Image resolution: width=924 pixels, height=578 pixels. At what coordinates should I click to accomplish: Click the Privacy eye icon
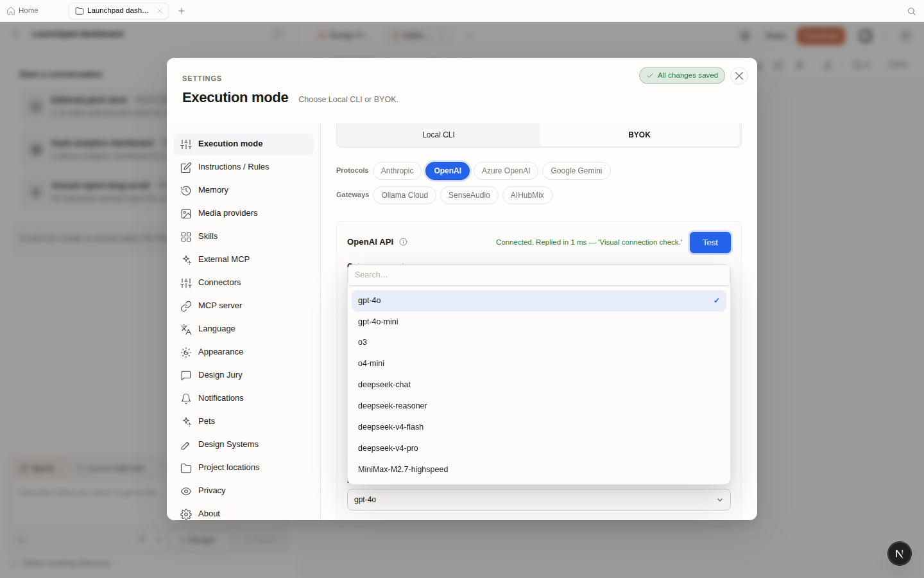186,491
